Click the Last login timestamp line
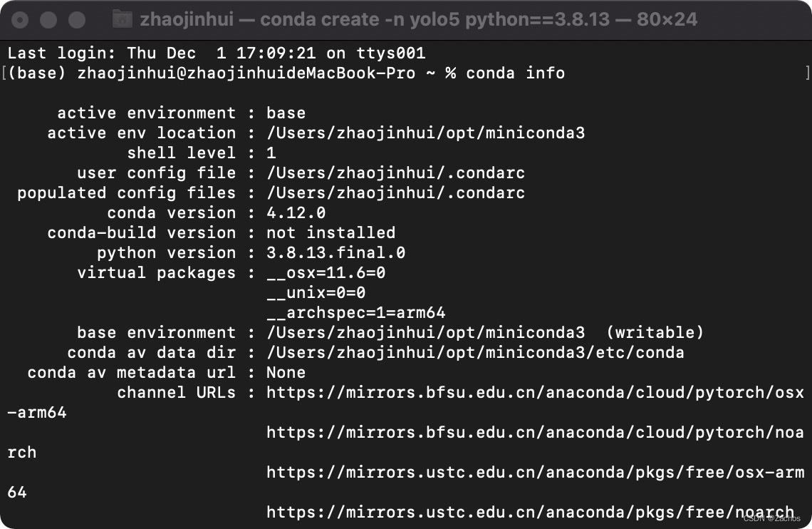The width and height of the screenshot is (812, 529). pos(214,53)
